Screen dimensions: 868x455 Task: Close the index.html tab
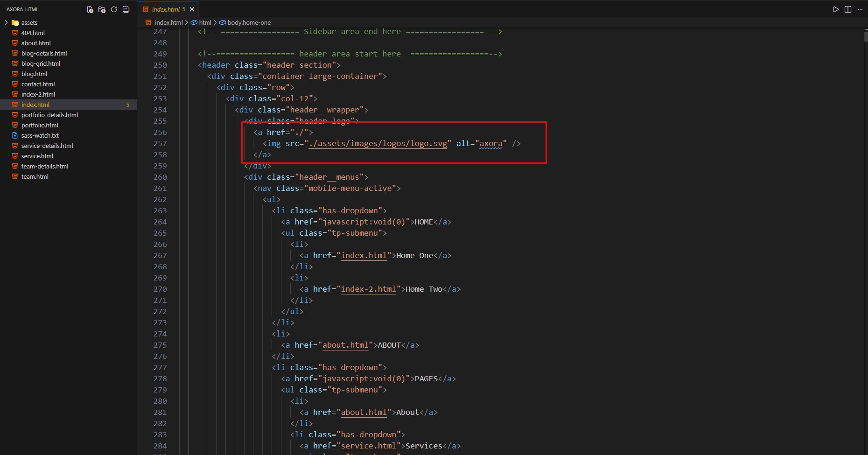pos(192,9)
